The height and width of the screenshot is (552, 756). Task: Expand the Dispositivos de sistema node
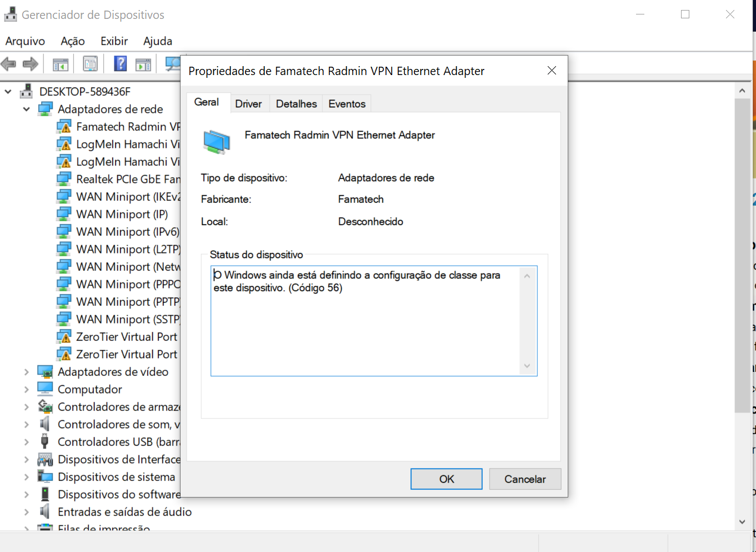coord(26,477)
